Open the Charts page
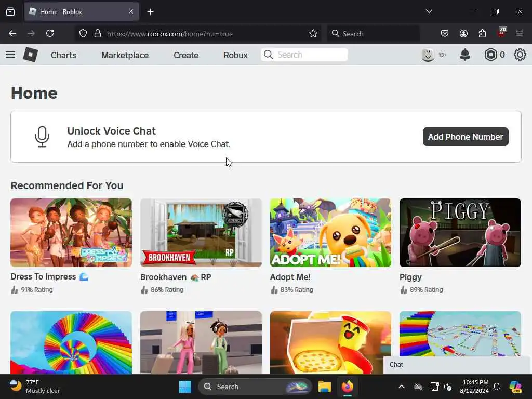The width and height of the screenshot is (532, 399). coord(63,55)
